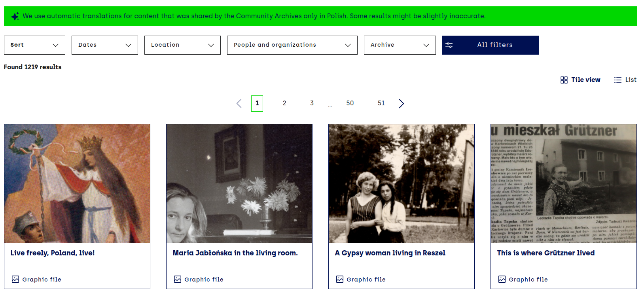644x293 pixels.
Task: Click graphic file icon under Grützner card
Action: pyautogui.click(x=502, y=279)
